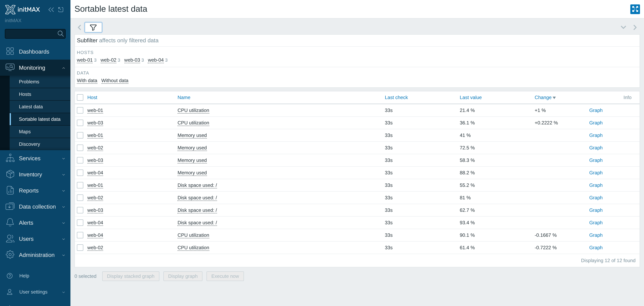Click the sidebar search magnifier icon
This screenshot has height=306, width=644.
[x=61, y=33]
